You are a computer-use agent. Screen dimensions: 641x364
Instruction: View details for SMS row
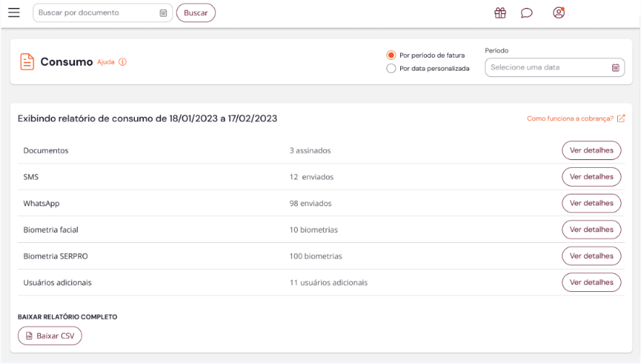coord(591,177)
